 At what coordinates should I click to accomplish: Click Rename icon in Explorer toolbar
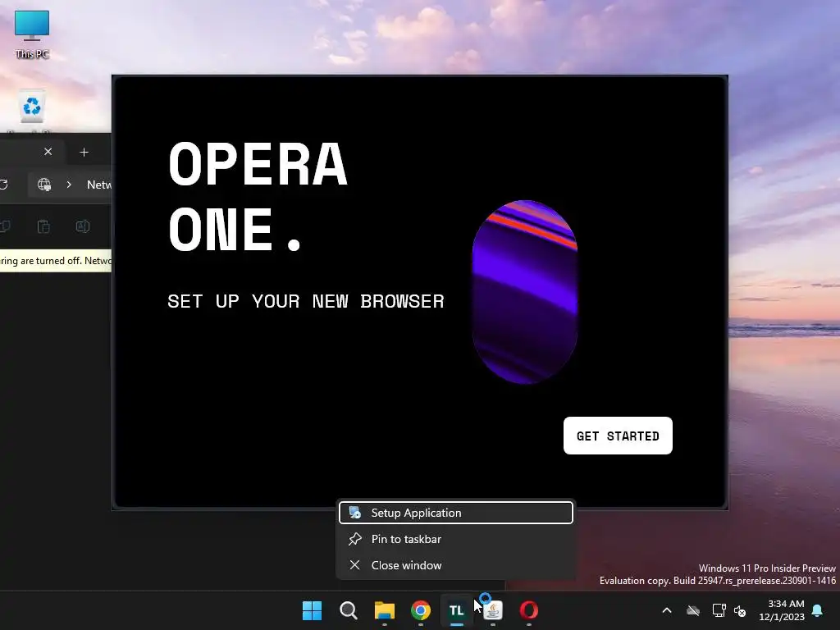click(83, 226)
